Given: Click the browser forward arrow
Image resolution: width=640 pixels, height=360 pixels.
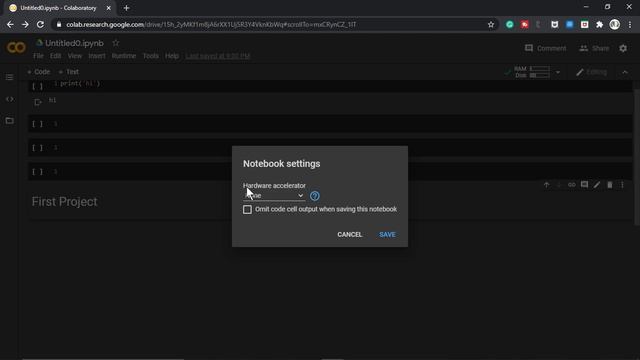Looking at the screenshot, I should click(25, 24).
